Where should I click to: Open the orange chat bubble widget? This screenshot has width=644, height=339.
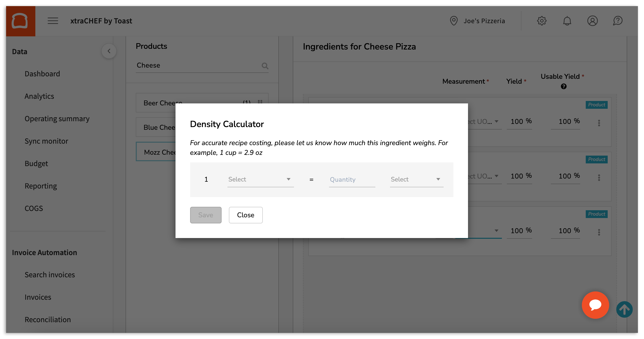[x=595, y=305]
